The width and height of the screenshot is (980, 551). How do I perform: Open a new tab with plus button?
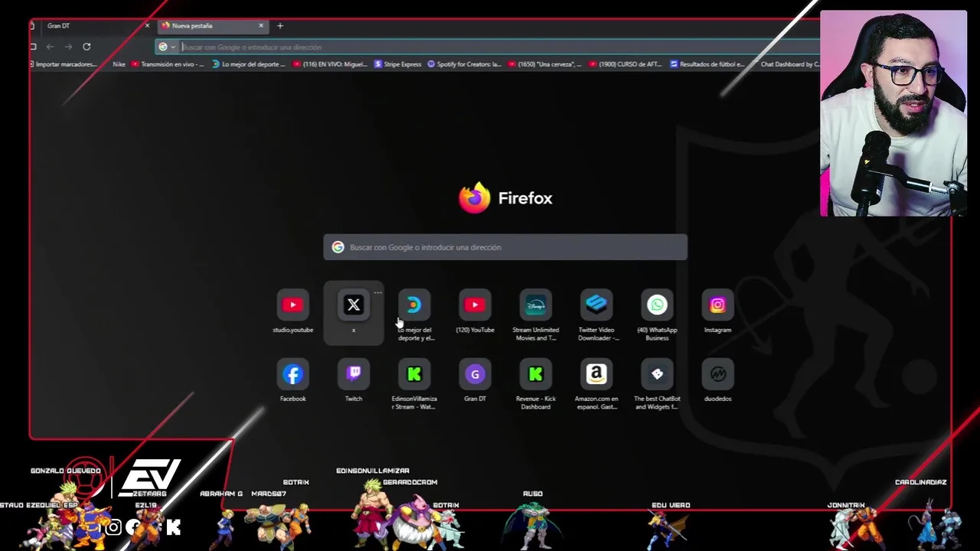coord(280,26)
